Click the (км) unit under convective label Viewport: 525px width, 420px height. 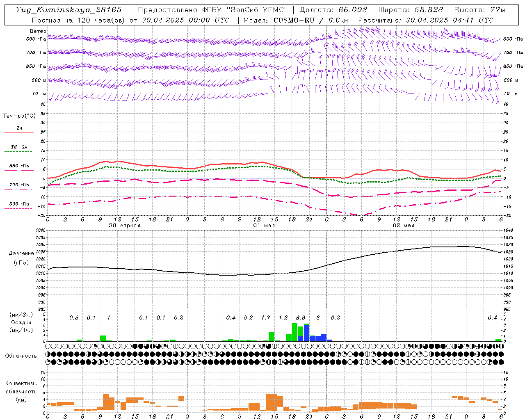click(x=21, y=399)
